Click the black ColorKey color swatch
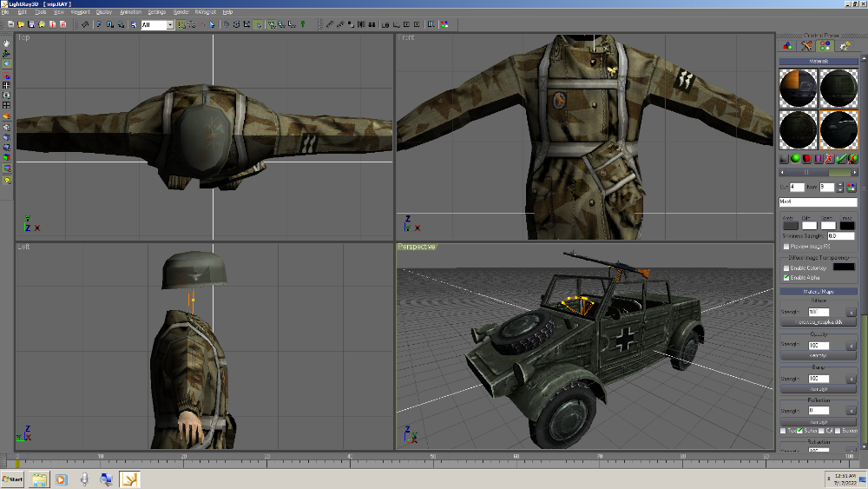868x489 pixels. click(x=844, y=267)
